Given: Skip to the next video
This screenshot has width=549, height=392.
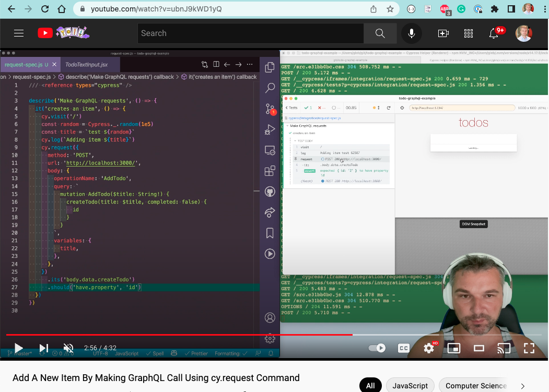Looking at the screenshot, I should [44, 348].
